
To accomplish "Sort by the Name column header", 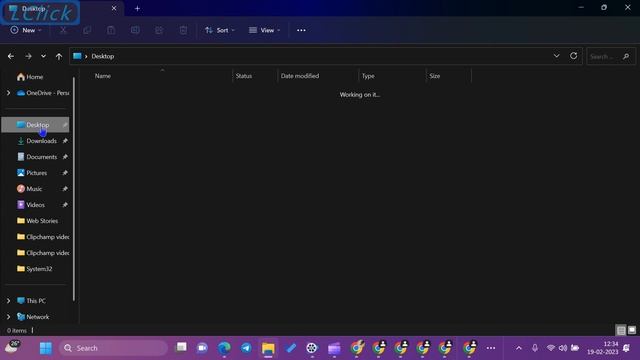I will point(102,76).
